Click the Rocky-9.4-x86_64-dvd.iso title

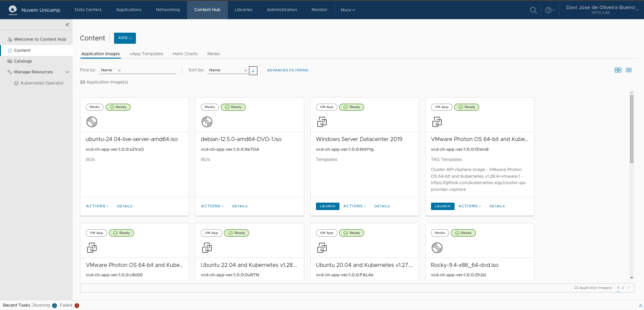point(464,265)
